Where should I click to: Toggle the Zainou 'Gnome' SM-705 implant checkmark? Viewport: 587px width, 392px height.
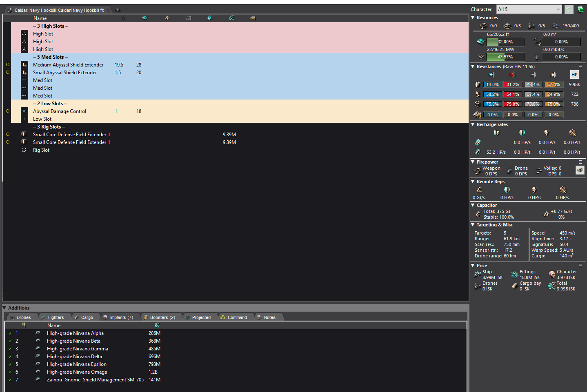tap(10, 380)
